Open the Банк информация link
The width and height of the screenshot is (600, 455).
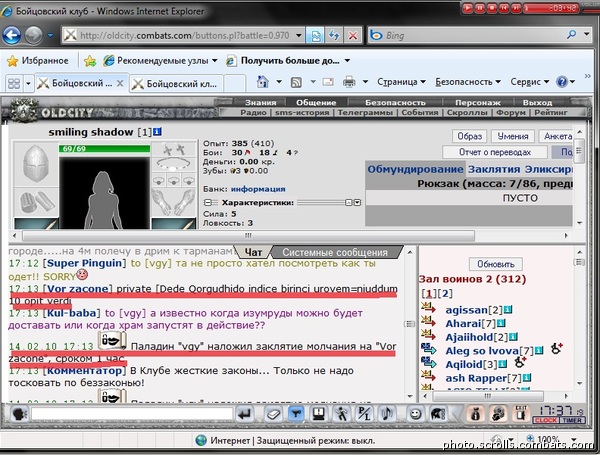pos(258,189)
